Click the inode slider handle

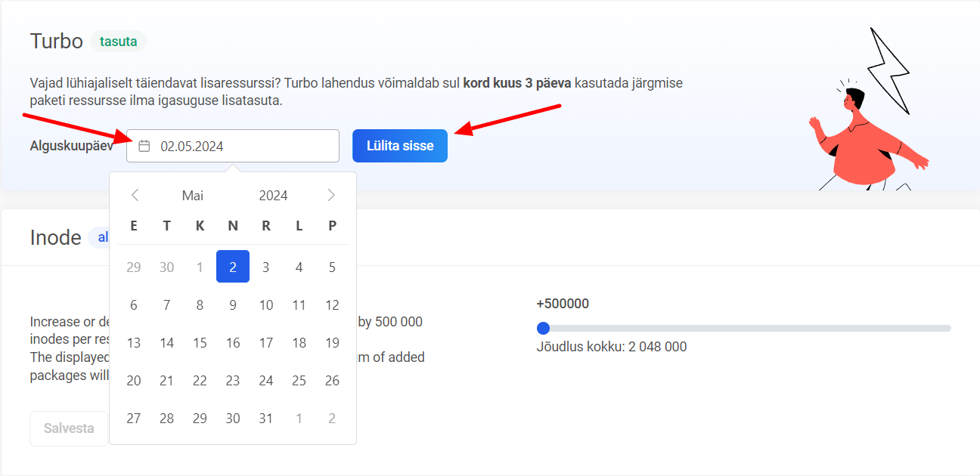coord(543,328)
